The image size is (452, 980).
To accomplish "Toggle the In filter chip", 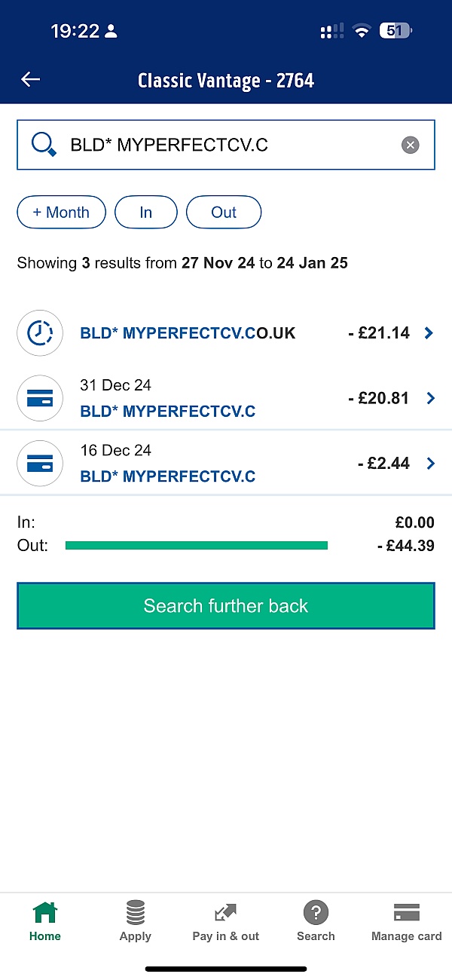I will [x=145, y=213].
